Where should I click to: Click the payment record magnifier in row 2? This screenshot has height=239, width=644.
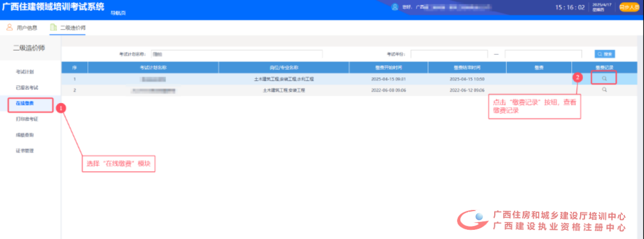[x=604, y=90]
